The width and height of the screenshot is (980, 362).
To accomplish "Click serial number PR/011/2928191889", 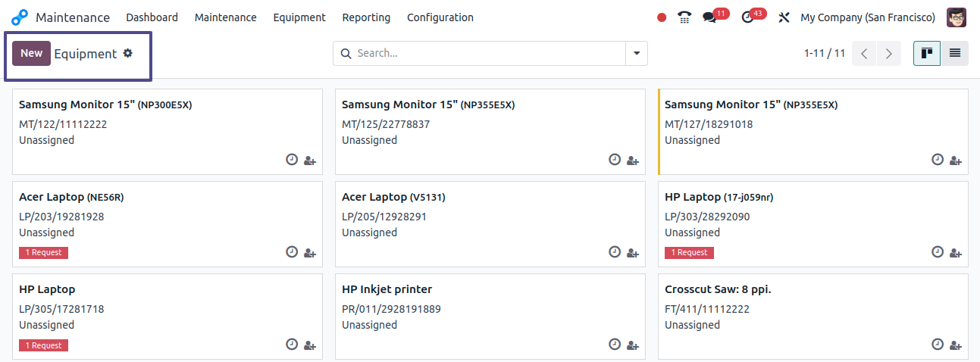I will pos(391,309).
